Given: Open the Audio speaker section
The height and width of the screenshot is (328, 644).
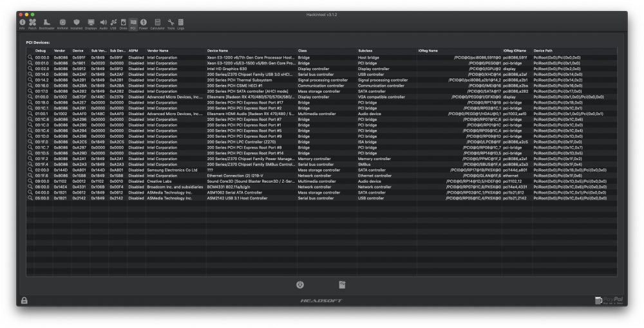Looking at the screenshot, I should click(x=104, y=24).
